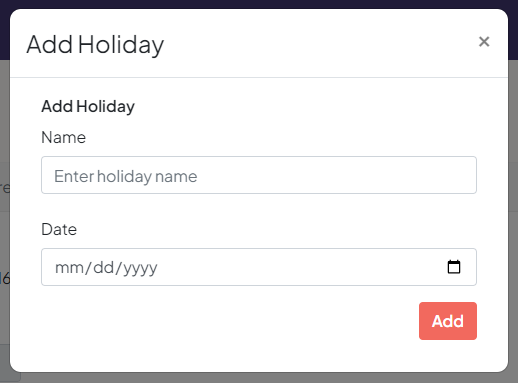Click the dark navy header bar above dialog
The height and width of the screenshot is (383, 518).
pyautogui.click(x=259, y=4)
